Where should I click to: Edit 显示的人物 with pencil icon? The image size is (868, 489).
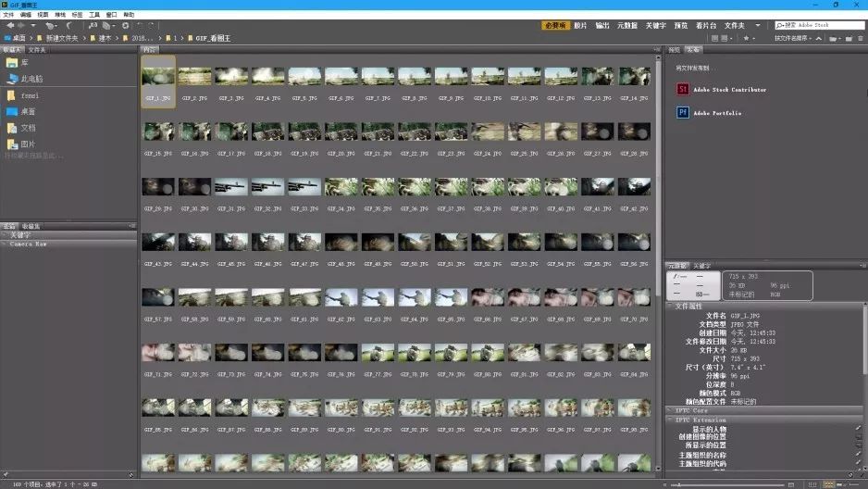click(x=858, y=429)
